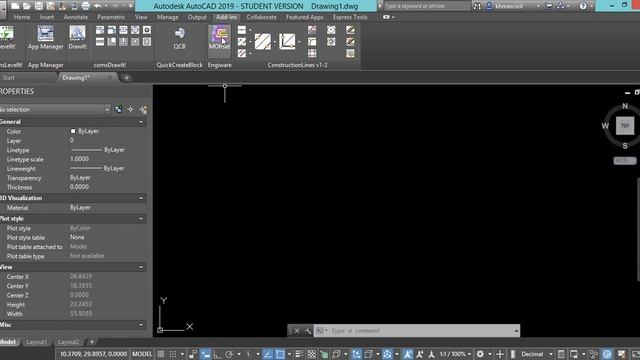
Task: Click the ByLayer color swatch in Properties
Action: [73, 131]
